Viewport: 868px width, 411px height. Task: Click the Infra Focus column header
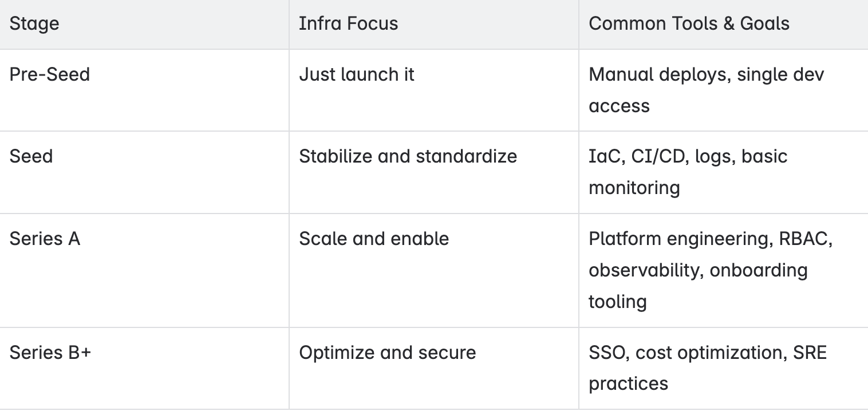pos(434,24)
